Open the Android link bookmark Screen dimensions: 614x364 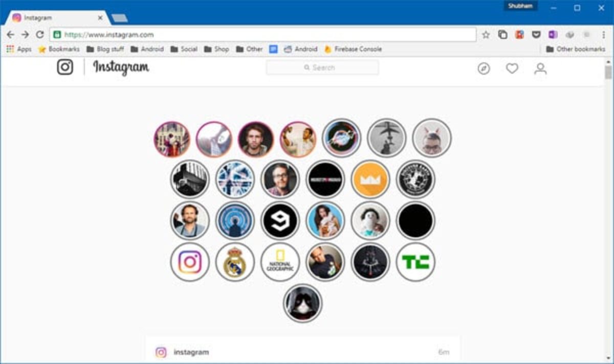tap(301, 49)
